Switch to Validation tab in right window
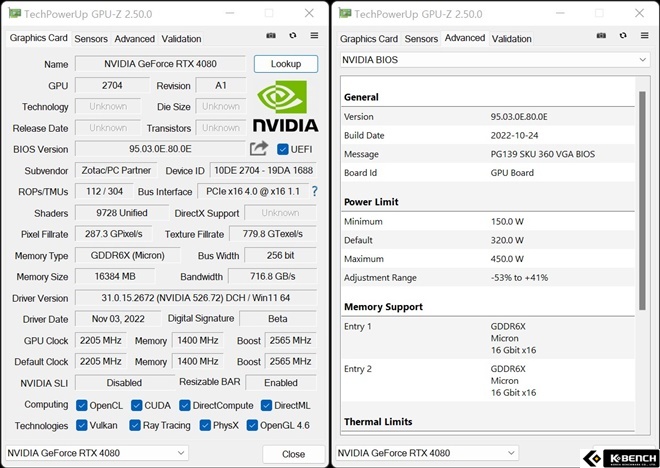Screen dimensions: 660x468 tap(511, 39)
